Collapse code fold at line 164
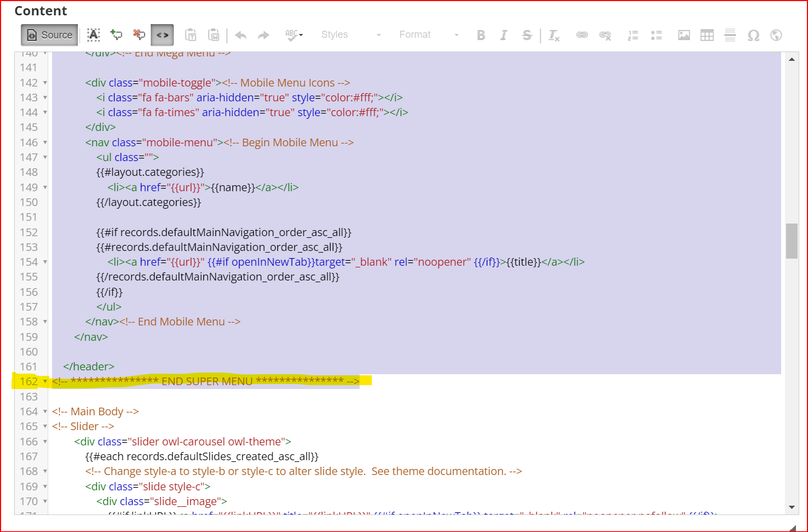The height and width of the screenshot is (532, 808). coord(45,411)
